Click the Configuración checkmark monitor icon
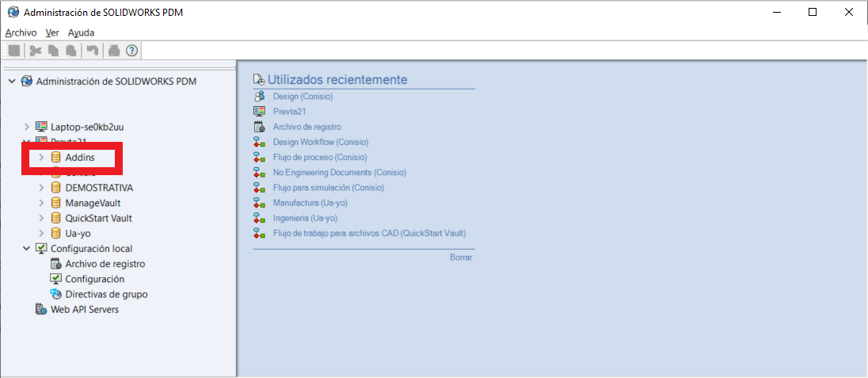Image resolution: width=868 pixels, height=378 pixels. [55, 279]
